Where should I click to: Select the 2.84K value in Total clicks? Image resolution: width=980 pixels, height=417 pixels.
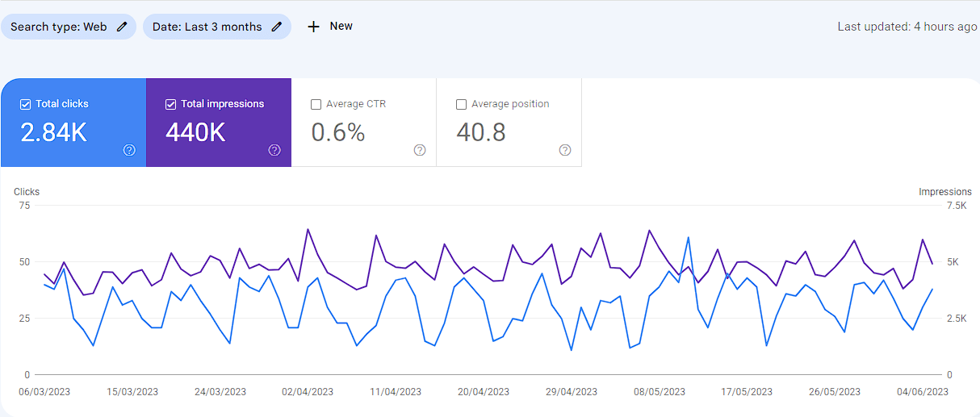(53, 132)
